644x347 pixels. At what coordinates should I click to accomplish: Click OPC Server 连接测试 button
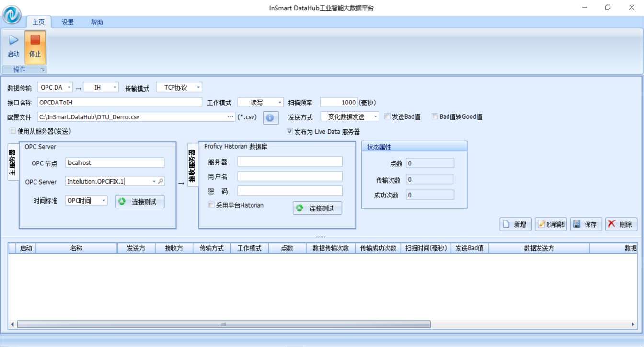pyautogui.click(x=140, y=201)
